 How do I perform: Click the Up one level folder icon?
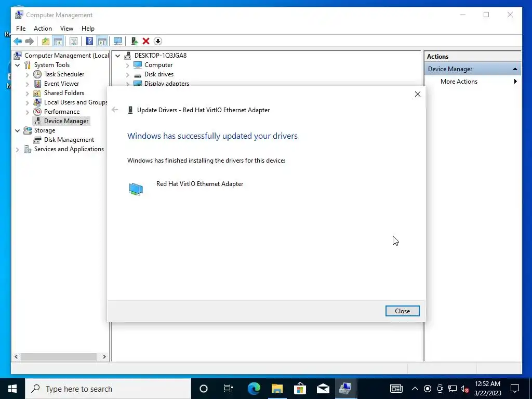46,42
